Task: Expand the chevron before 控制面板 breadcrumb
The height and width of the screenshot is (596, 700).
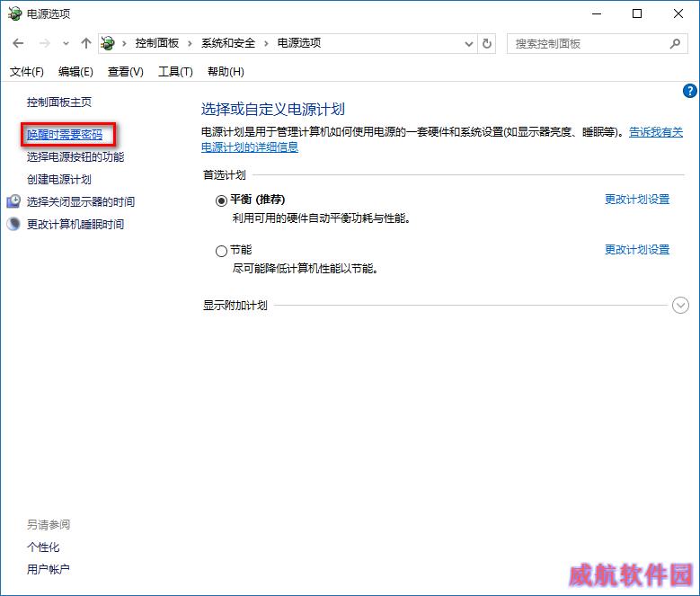Action: pos(124,43)
